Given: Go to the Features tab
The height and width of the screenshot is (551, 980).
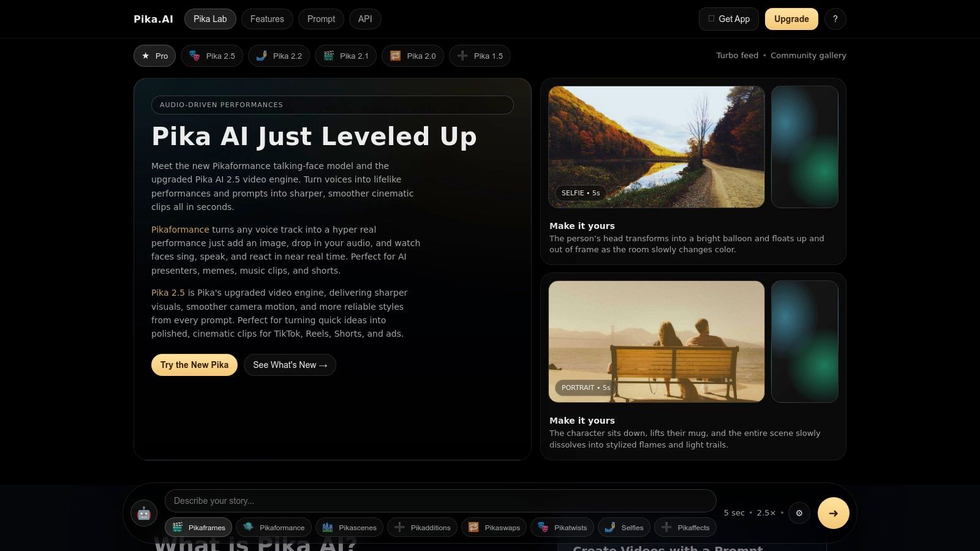Looking at the screenshot, I should 267,19.
